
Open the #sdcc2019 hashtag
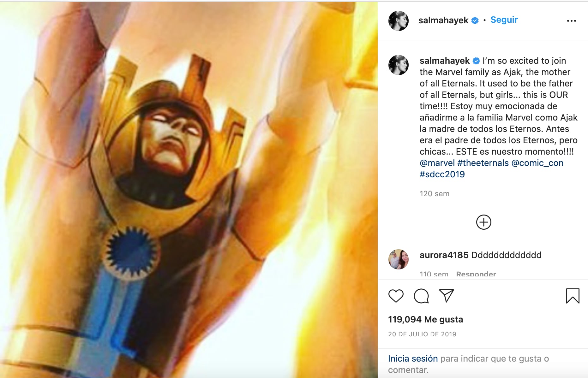click(442, 174)
